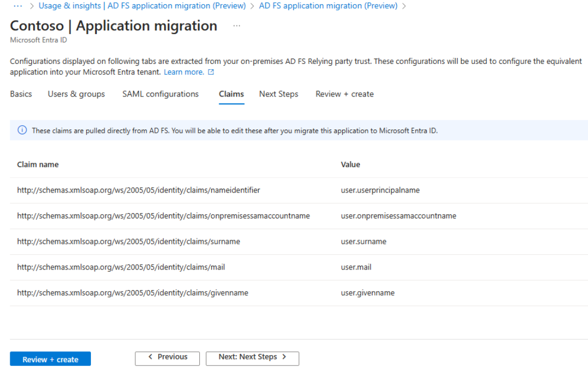Image resolution: width=588 pixels, height=373 pixels.
Task: Follow the Learn more link
Action: click(184, 72)
